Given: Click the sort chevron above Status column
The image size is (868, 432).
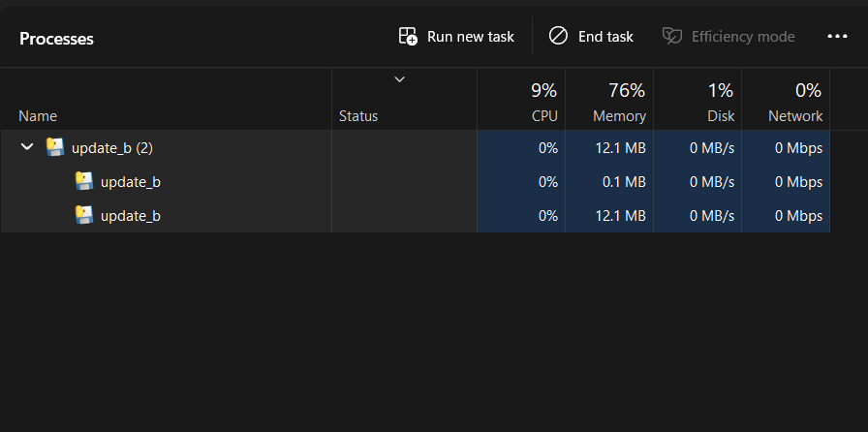Looking at the screenshot, I should 399,79.
